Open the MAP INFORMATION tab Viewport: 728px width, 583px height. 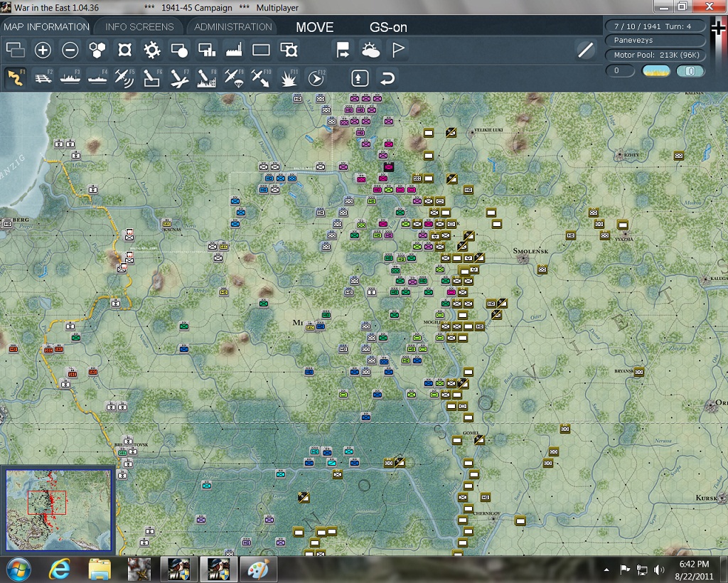pyautogui.click(x=46, y=26)
